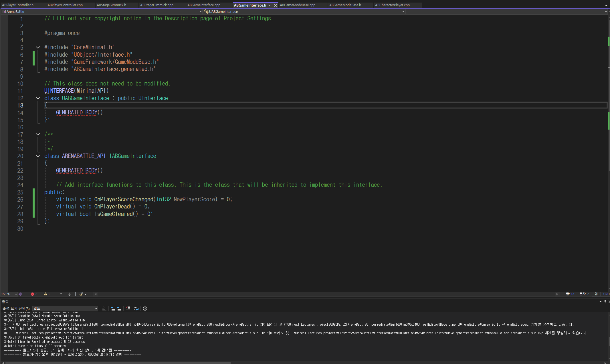610x364 pixels.
Task: Toggle word wrap in output window
Action: tap(136, 309)
